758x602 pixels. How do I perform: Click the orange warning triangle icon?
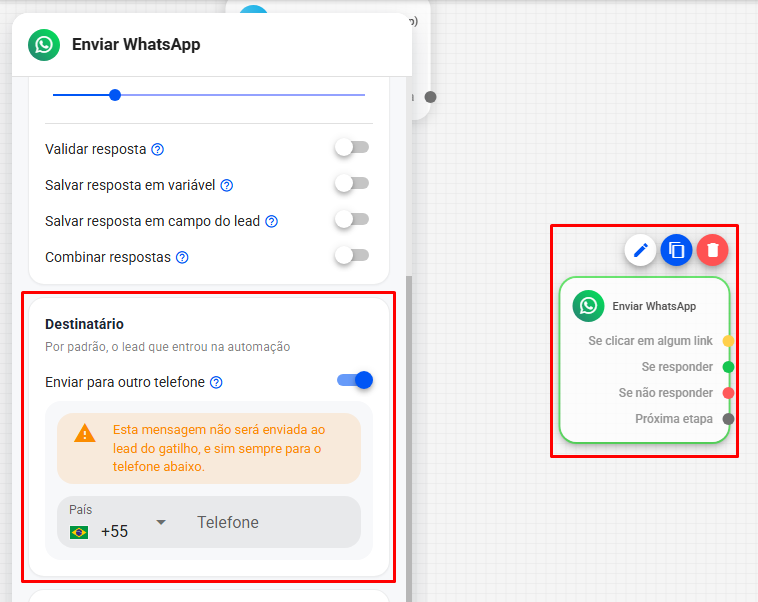85,434
